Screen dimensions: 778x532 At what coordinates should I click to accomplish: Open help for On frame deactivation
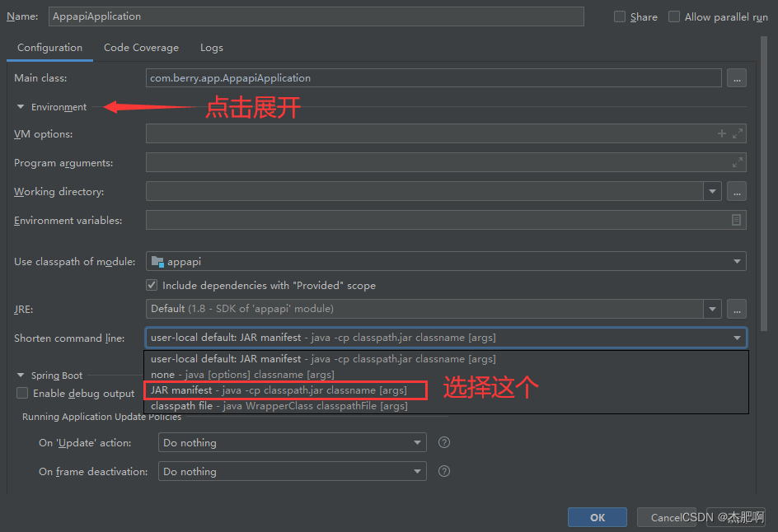click(x=444, y=471)
